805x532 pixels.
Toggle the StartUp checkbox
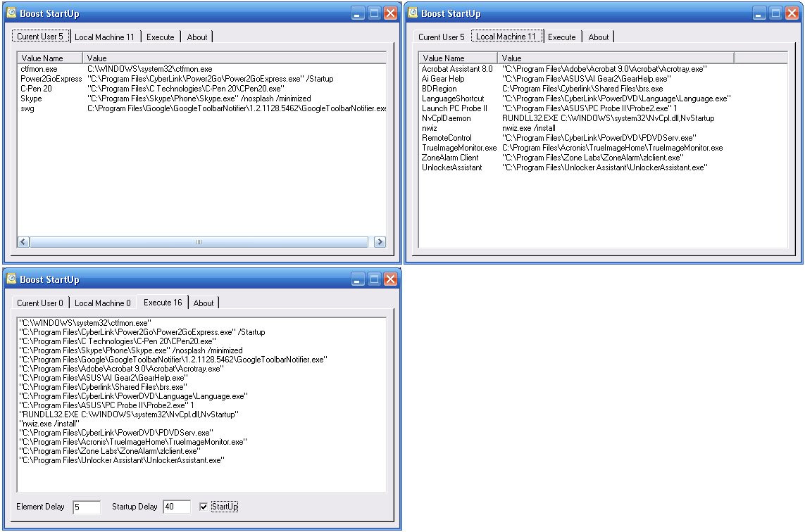click(x=204, y=507)
